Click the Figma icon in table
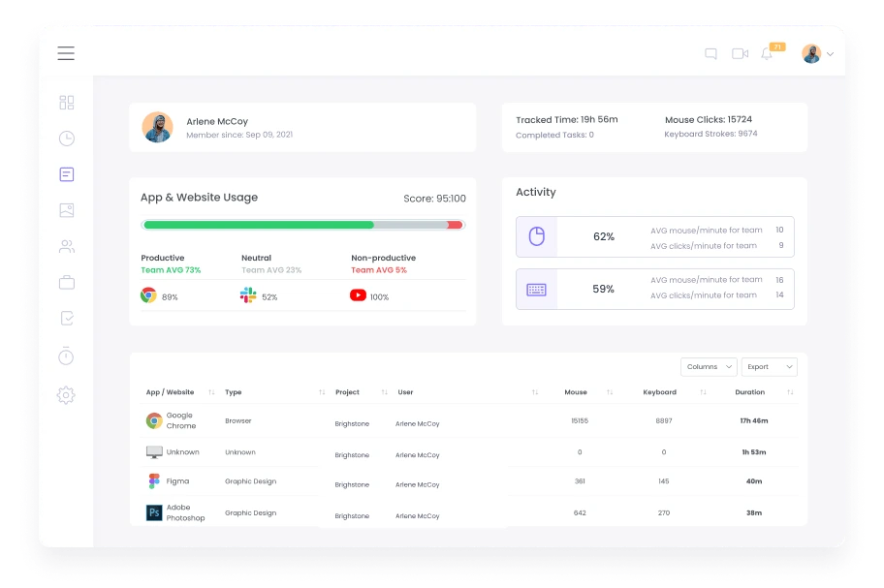The image size is (884, 588). [x=154, y=481]
